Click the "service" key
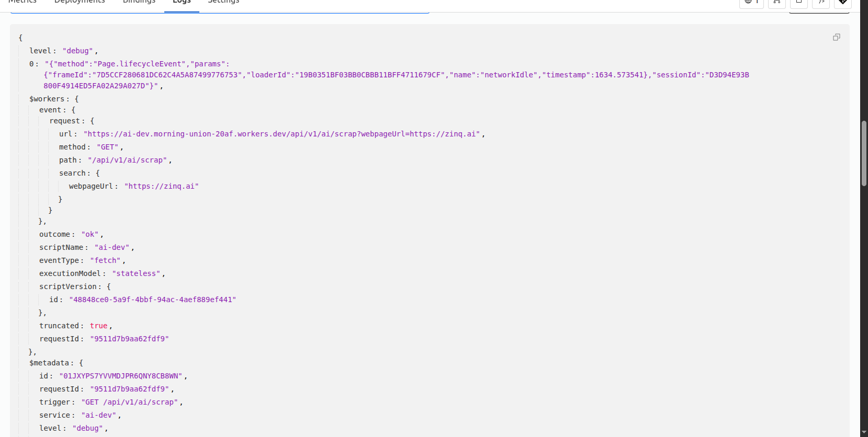The width and height of the screenshot is (868, 437). point(54,415)
